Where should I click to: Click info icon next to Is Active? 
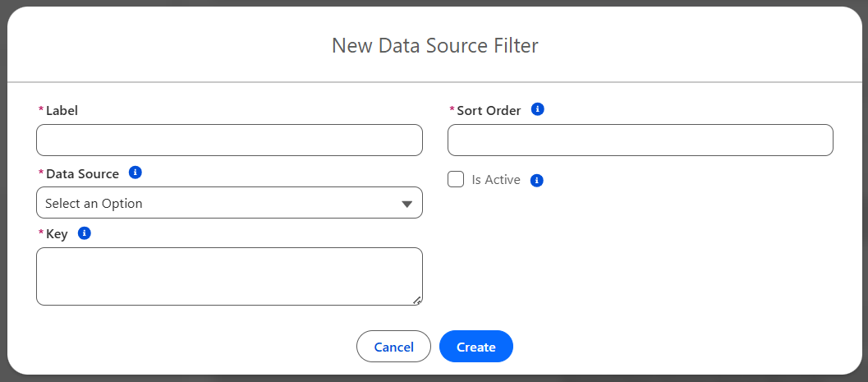click(536, 181)
